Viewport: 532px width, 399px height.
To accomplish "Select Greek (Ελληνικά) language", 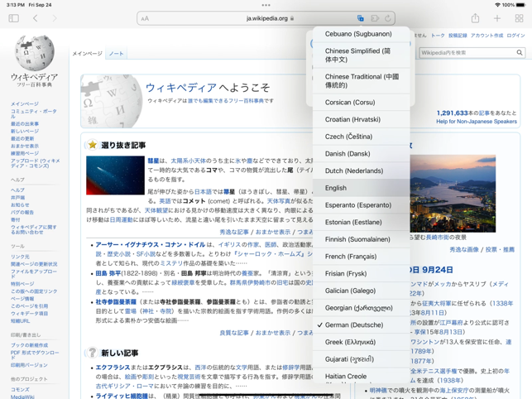I will [x=361, y=342].
